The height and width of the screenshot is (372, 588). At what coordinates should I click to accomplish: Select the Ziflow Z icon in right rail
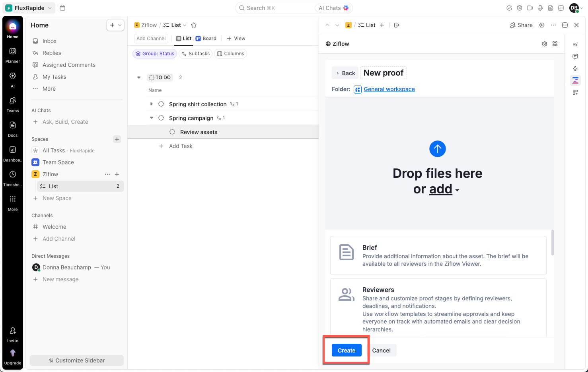pos(575,80)
